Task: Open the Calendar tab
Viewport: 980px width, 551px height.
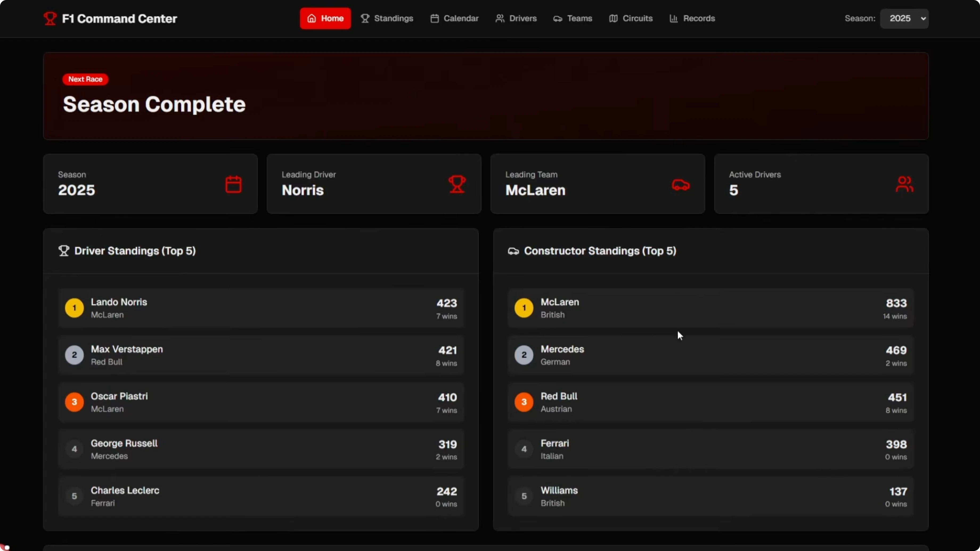Action: 454,19
